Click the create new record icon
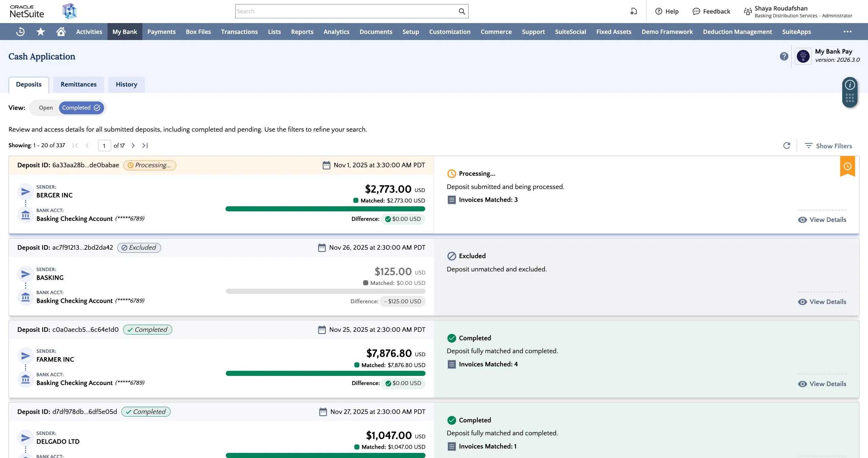Image resolution: width=868 pixels, height=458 pixels. pyautogui.click(x=633, y=11)
